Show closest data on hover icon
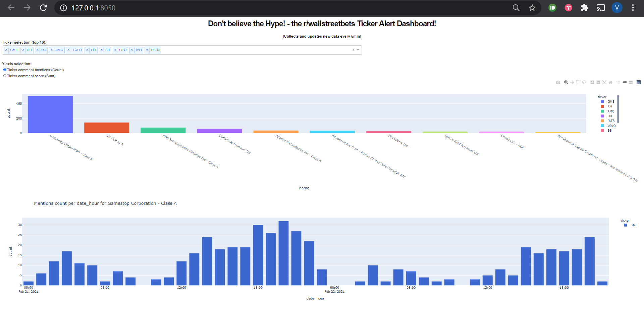 (625, 82)
